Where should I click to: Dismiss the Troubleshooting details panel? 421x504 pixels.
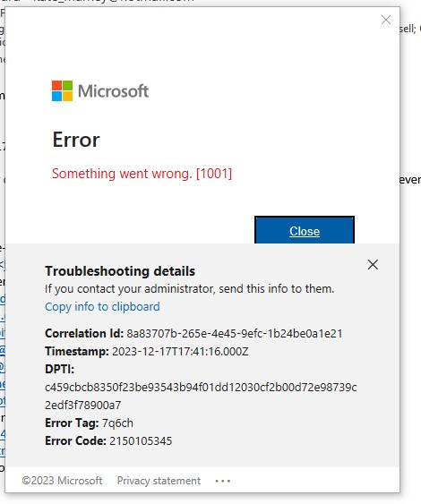[373, 265]
